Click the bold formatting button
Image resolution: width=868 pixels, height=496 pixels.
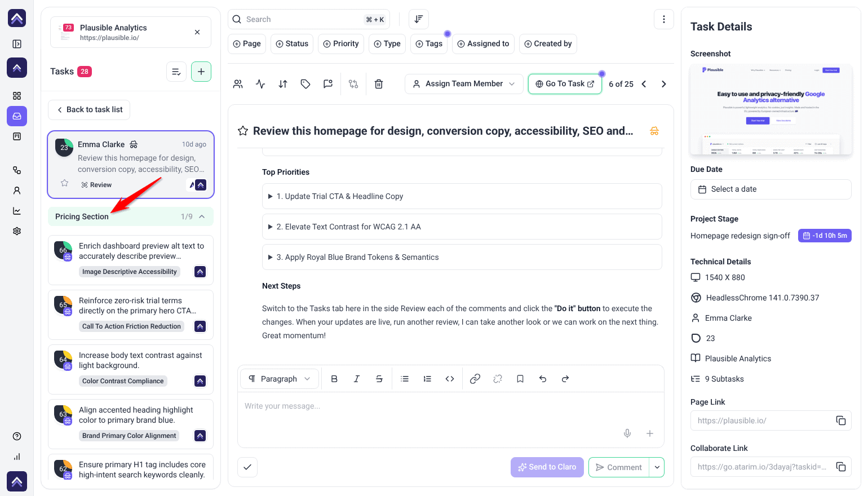pyautogui.click(x=334, y=379)
